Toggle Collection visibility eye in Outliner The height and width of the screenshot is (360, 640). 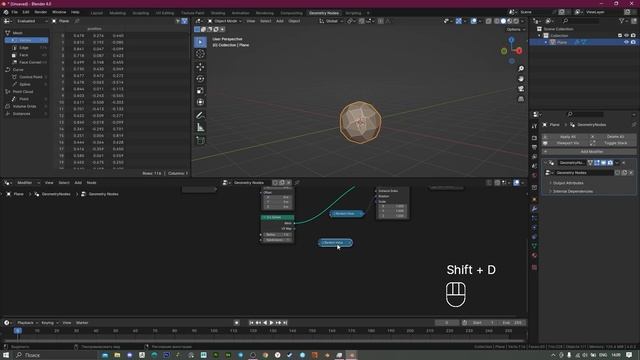[x=626, y=36]
